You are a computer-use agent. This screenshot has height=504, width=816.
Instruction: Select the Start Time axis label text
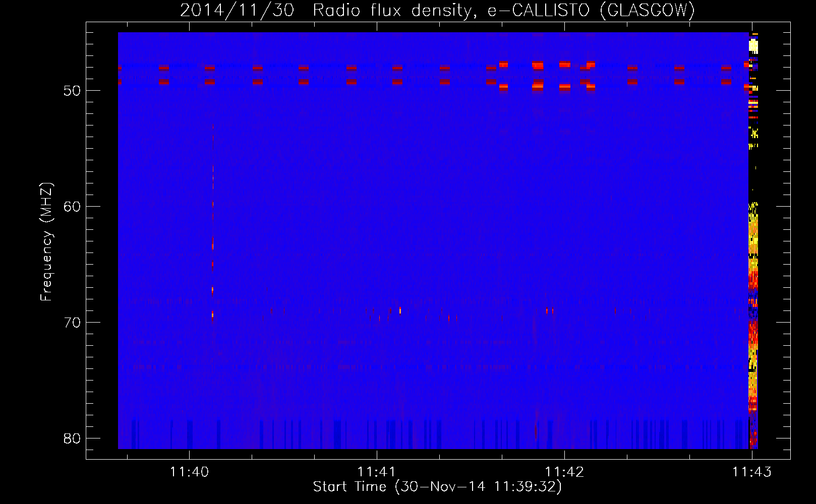(x=437, y=487)
